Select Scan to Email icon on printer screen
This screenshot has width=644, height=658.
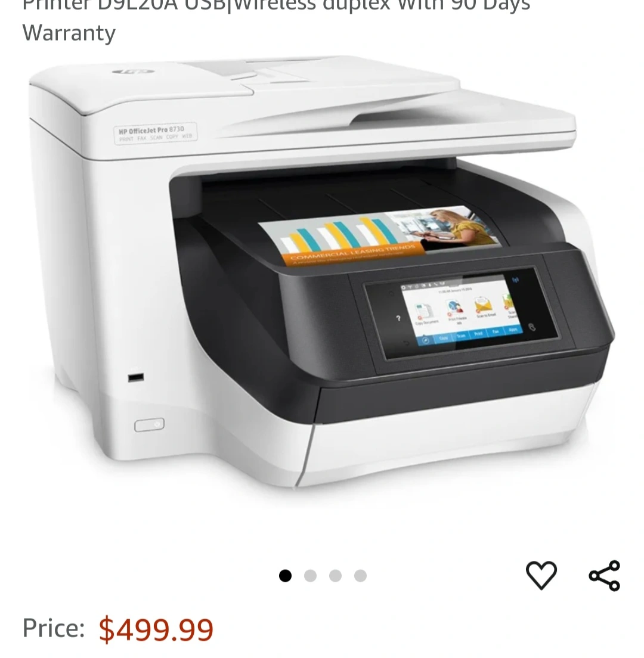(484, 308)
